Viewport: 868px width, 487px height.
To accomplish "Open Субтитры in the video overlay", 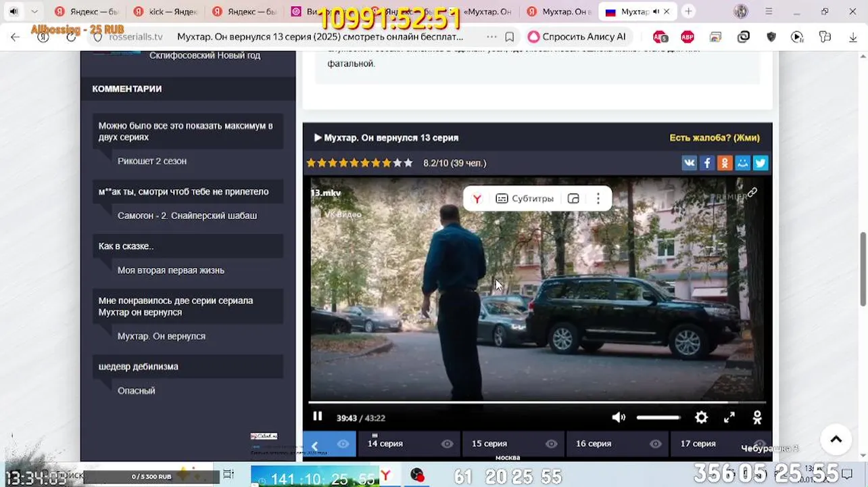I will pyautogui.click(x=525, y=198).
